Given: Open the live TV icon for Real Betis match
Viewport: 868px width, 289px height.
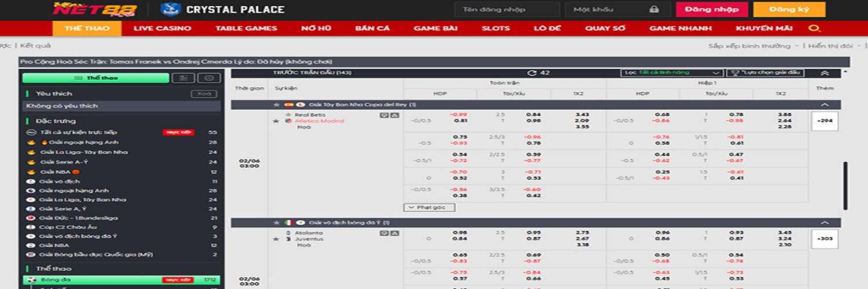Looking at the screenshot, I should pyautogui.click(x=384, y=115).
